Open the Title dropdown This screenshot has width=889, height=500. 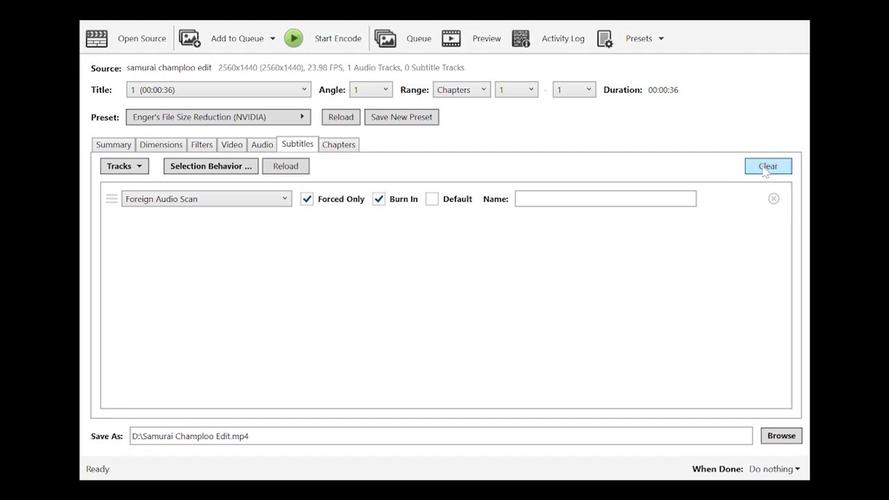pos(219,90)
